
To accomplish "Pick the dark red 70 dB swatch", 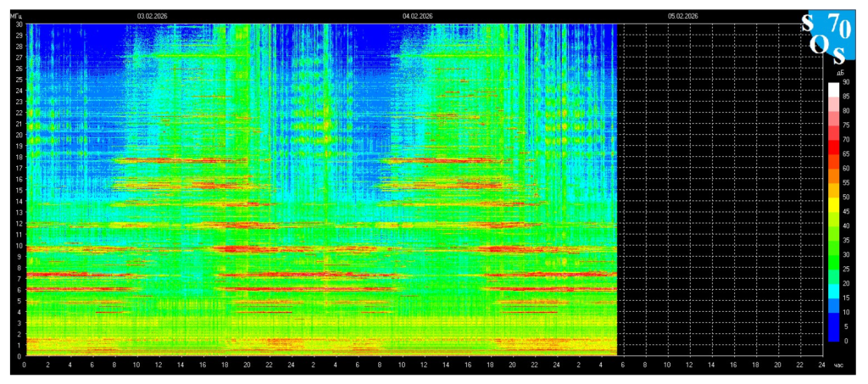I will (834, 147).
